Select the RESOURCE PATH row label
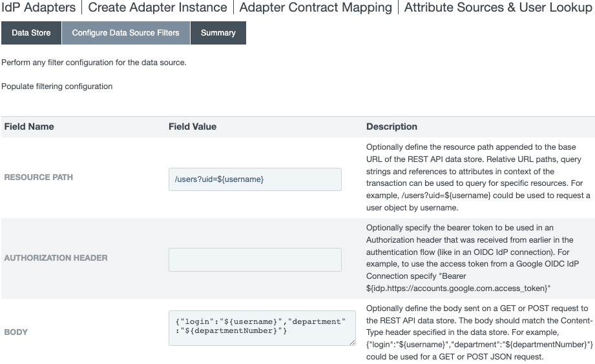Image resolution: width=595 pixels, height=364 pixels. tap(39, 177)
